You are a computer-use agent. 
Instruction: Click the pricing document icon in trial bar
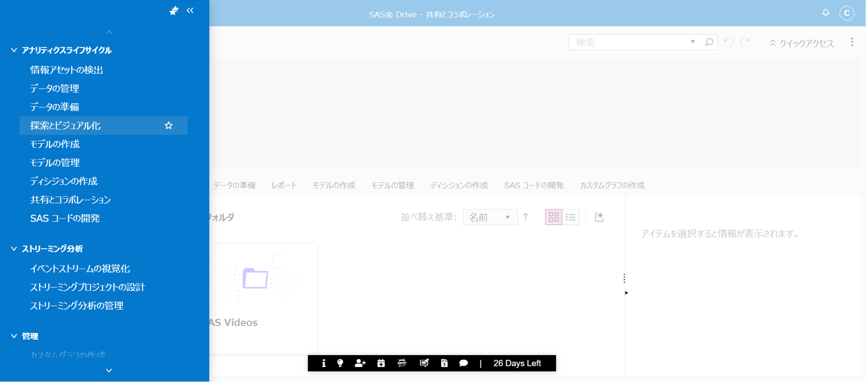pyautogui.click(x=444, y=363)
